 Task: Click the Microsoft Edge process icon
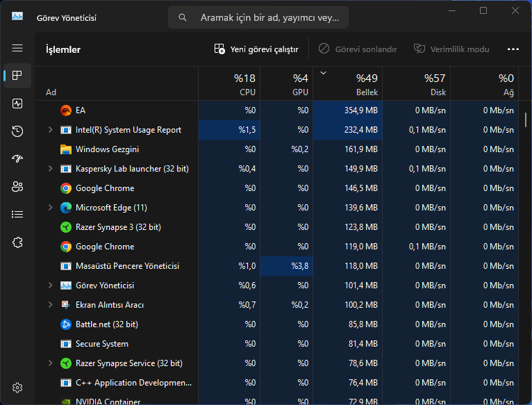pos(66,208)
